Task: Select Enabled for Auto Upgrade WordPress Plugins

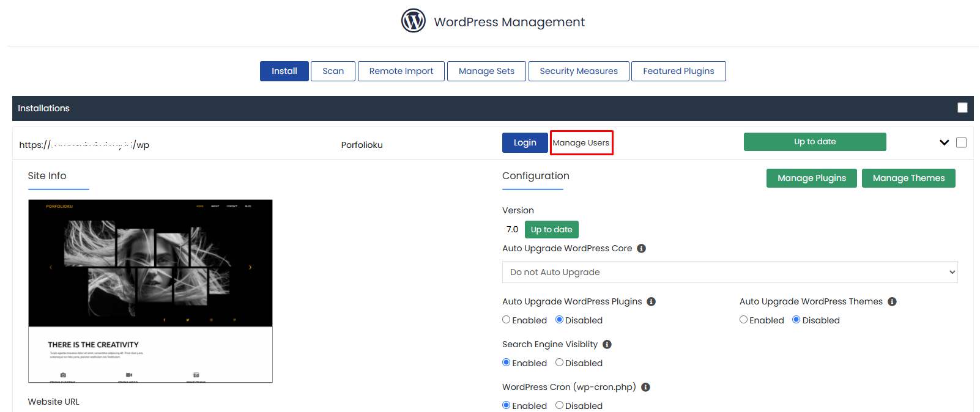Action: point(506,320)
